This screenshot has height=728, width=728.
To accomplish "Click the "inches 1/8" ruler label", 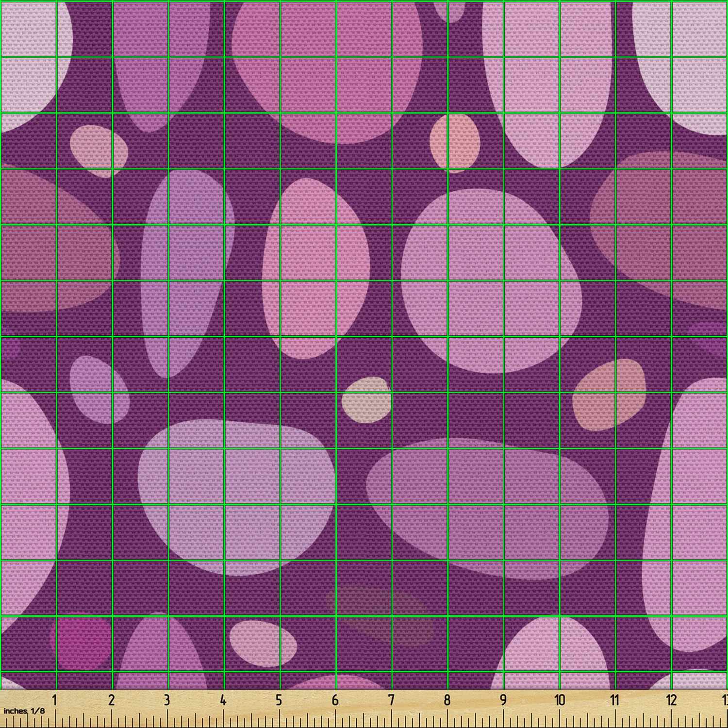I will 24,711.
